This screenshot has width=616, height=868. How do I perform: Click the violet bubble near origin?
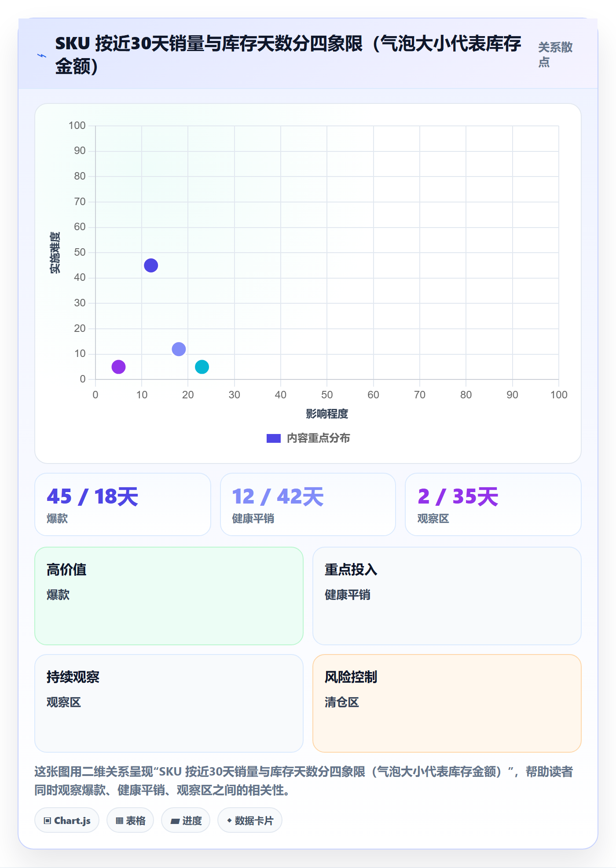point(118,367)
